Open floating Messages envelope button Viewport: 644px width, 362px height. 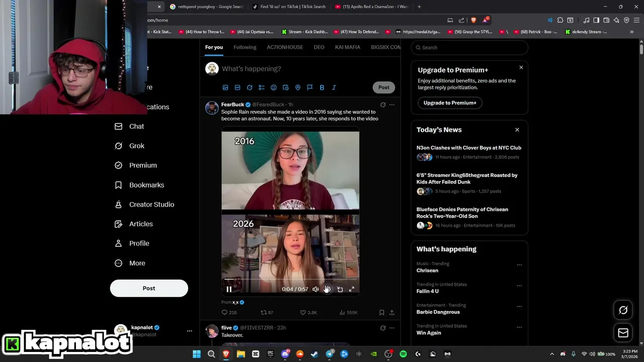(x=623, y=333)
